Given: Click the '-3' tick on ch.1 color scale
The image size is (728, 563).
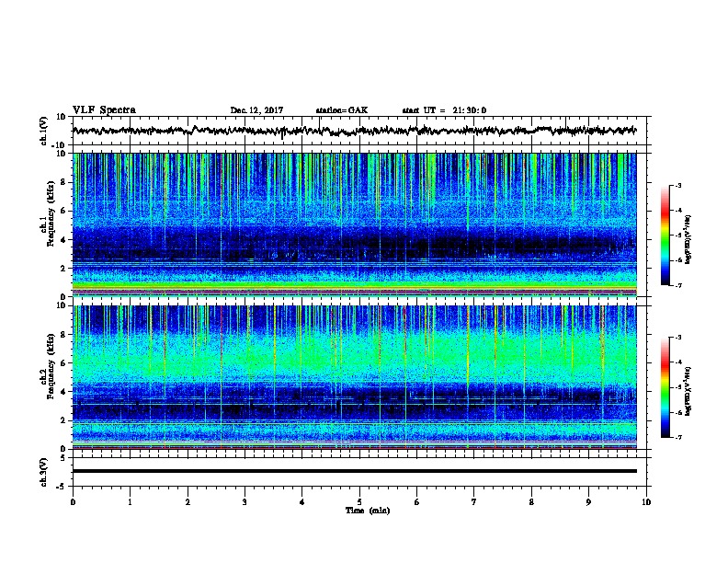Looking at the screenshot, I should pyautogui.click(x=677, y=185).
